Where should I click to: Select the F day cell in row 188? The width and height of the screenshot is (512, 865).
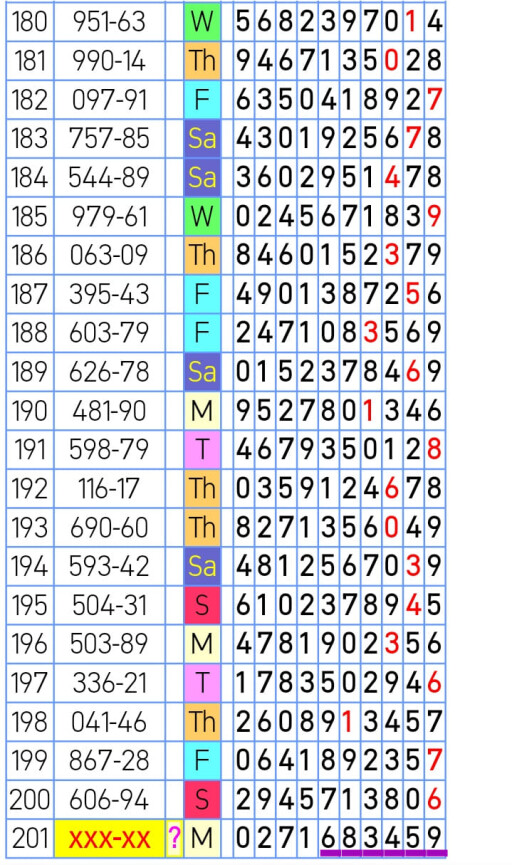click(202, 333)
